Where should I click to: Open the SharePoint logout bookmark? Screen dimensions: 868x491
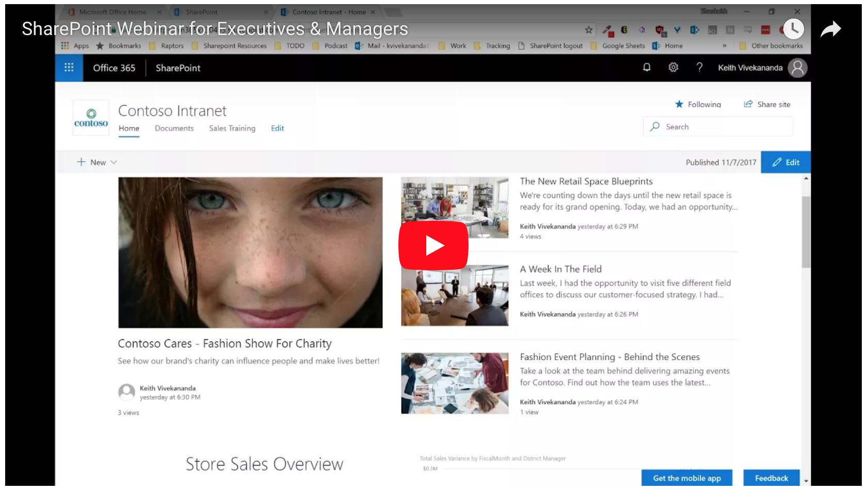[x=551, y=46]
